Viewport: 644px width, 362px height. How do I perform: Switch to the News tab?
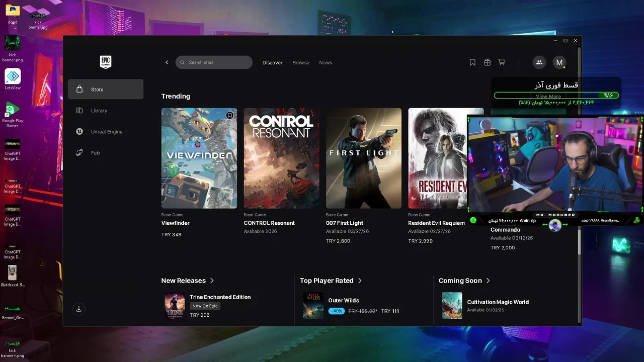[x=326, y=63]
